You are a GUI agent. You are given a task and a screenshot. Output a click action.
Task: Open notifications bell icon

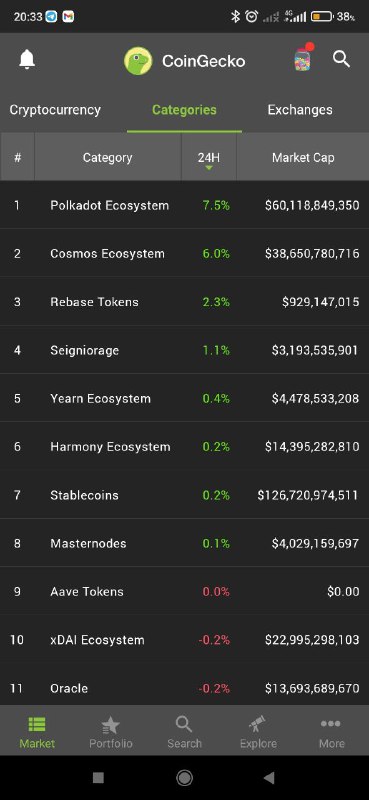click(27, 60)
